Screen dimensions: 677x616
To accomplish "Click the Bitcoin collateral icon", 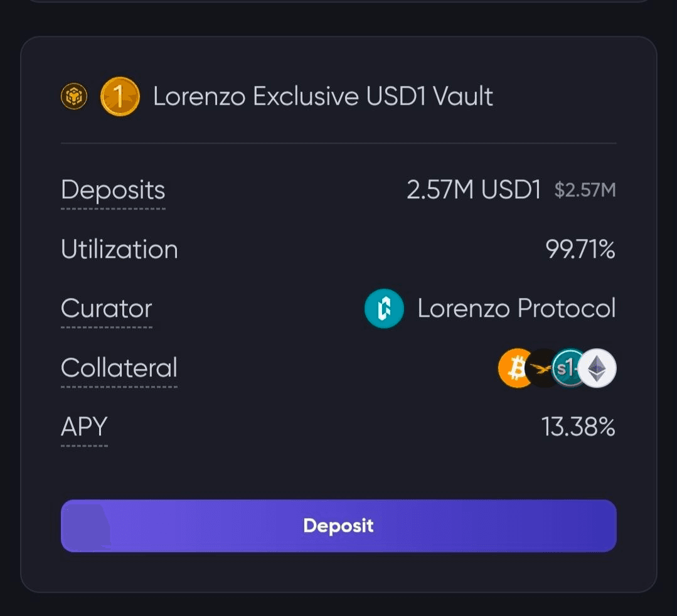I will 514,368.
